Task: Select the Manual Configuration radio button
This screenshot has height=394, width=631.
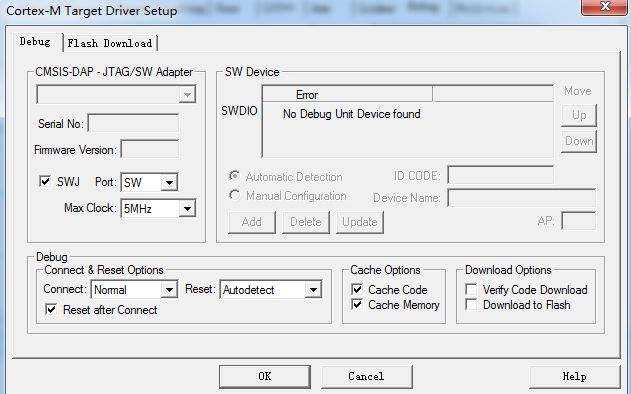Action: pyautogui.click(x=234, y=195)
